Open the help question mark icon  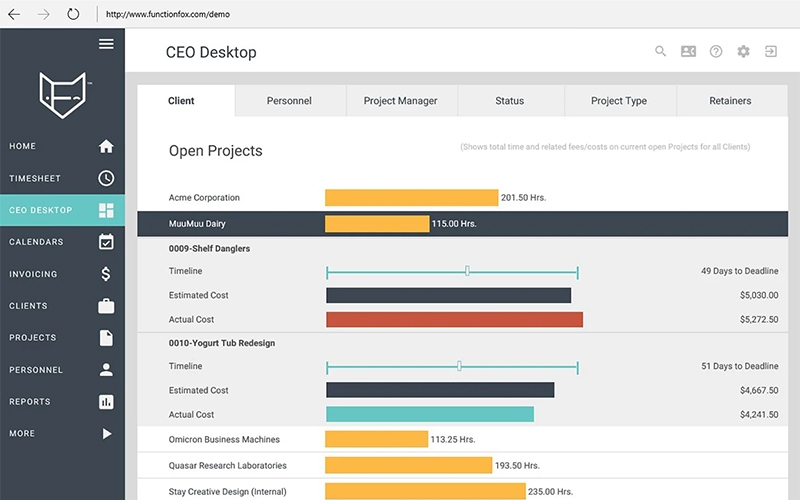coord(716,52)
